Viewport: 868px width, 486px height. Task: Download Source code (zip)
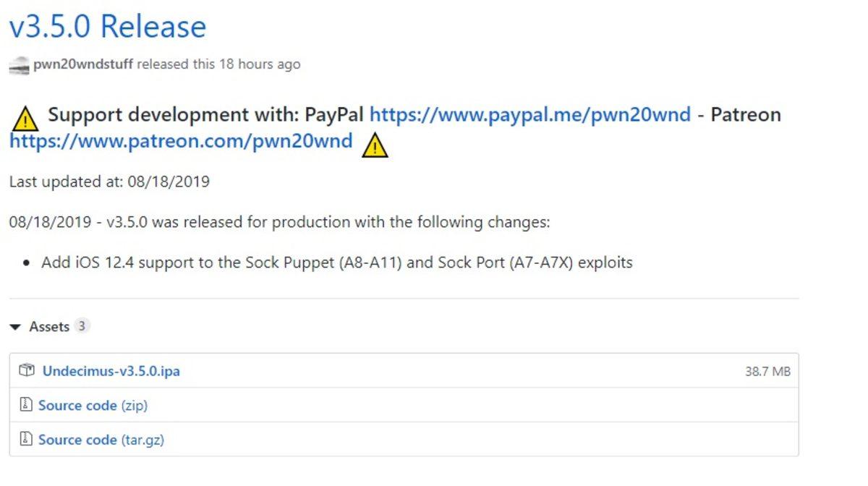[93, 406]
